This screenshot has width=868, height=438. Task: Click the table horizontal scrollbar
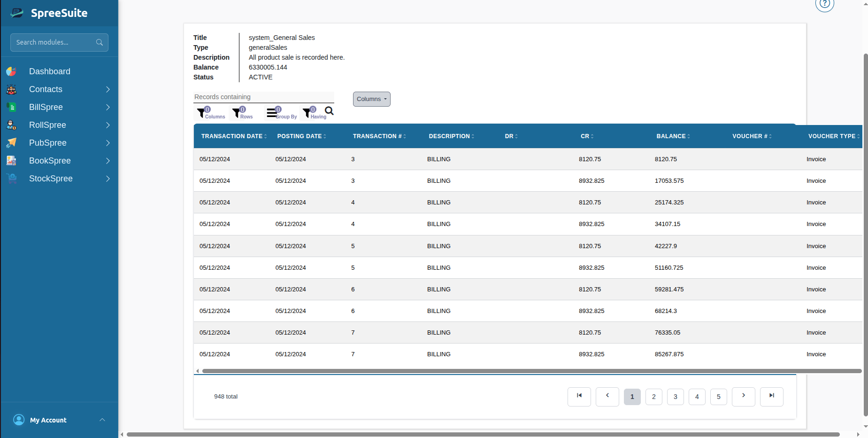click(x=531, y=371)
